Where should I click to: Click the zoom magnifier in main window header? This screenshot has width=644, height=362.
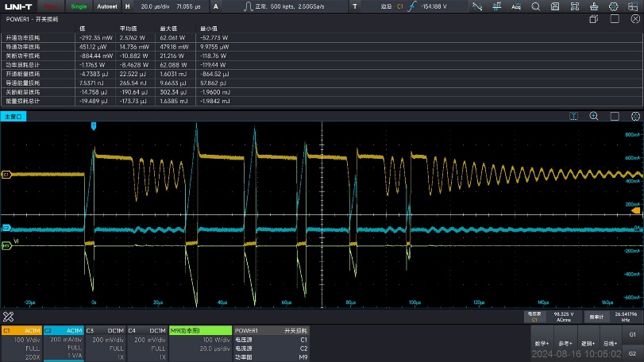593,116
